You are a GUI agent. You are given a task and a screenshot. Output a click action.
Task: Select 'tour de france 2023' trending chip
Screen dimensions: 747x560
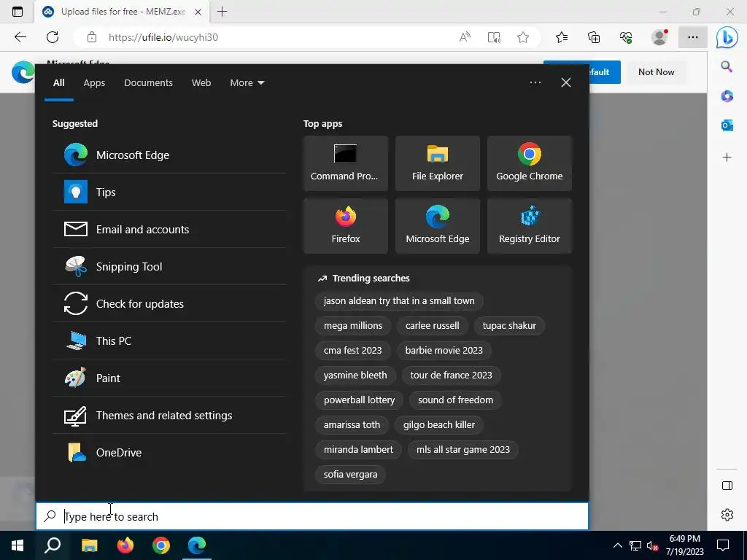[451, 376]
